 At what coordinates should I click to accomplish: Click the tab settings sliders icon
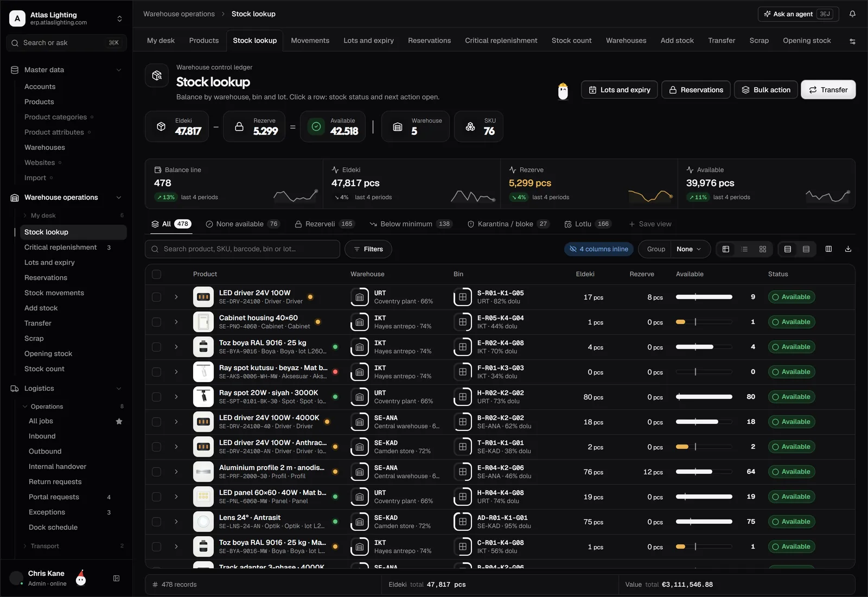(852, 41)
